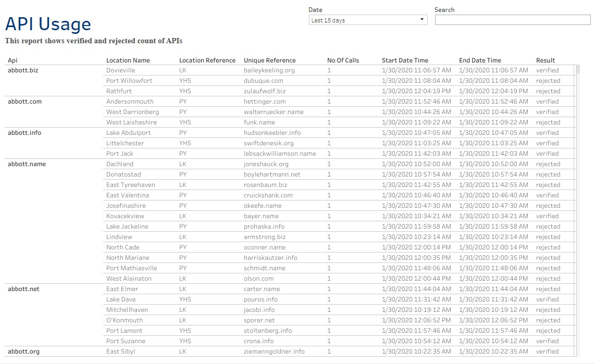Select the abbott.biz API group
Image resolution: width=595 pixels, height=364 pixels.
[23, 70]
